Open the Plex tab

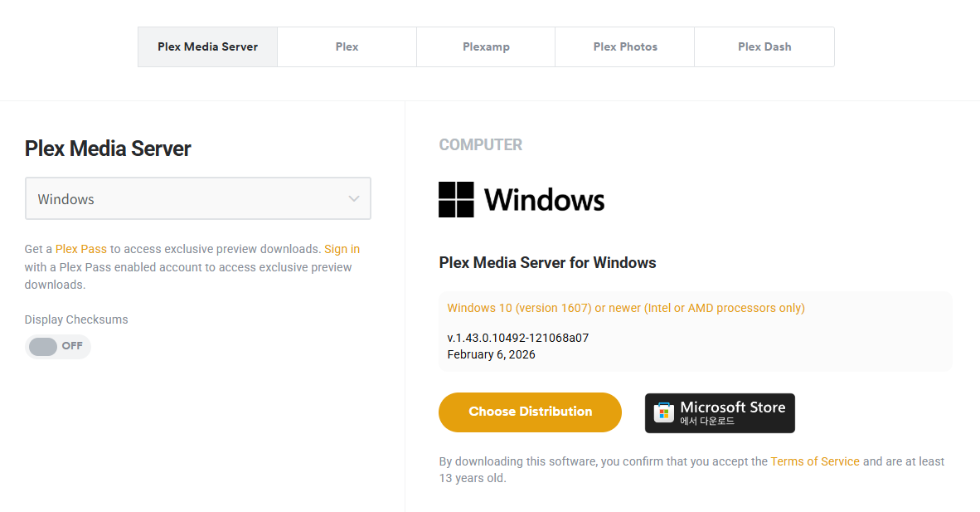[347, 47]
